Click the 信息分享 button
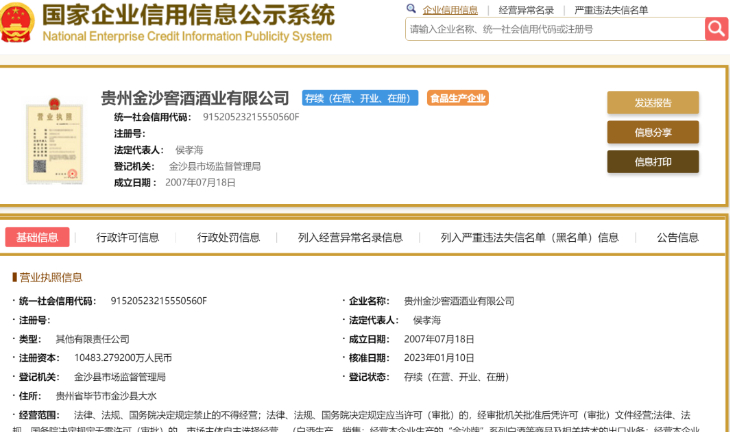730x432 pixels. tap(653, 132)
